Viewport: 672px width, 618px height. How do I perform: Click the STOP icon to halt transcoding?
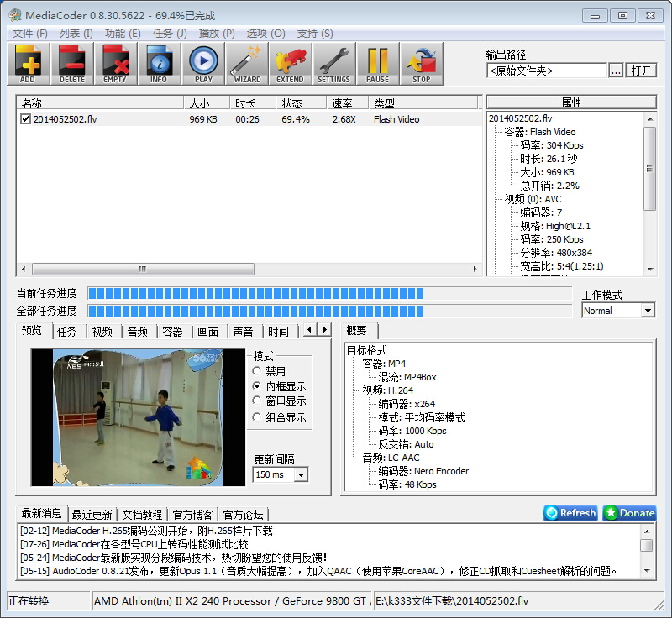coord(421,64)
